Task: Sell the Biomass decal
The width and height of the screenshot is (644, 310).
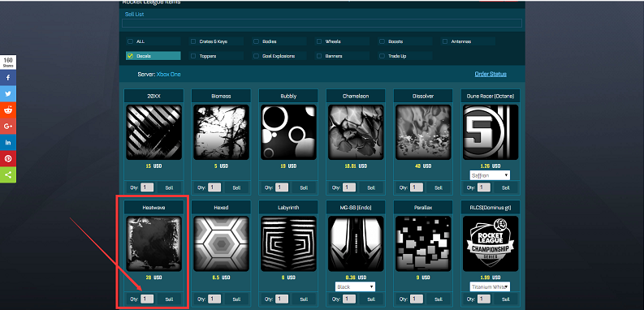Action: click(236, 187)
